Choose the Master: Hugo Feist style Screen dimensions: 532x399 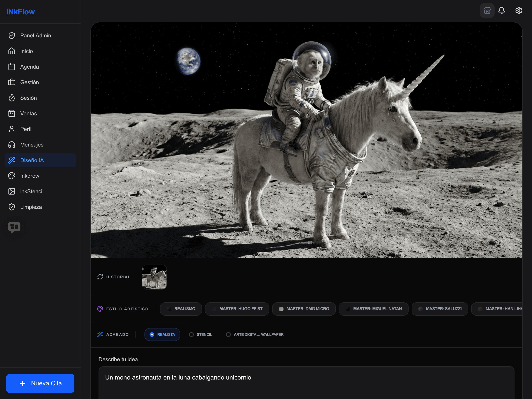click(237, 309)
